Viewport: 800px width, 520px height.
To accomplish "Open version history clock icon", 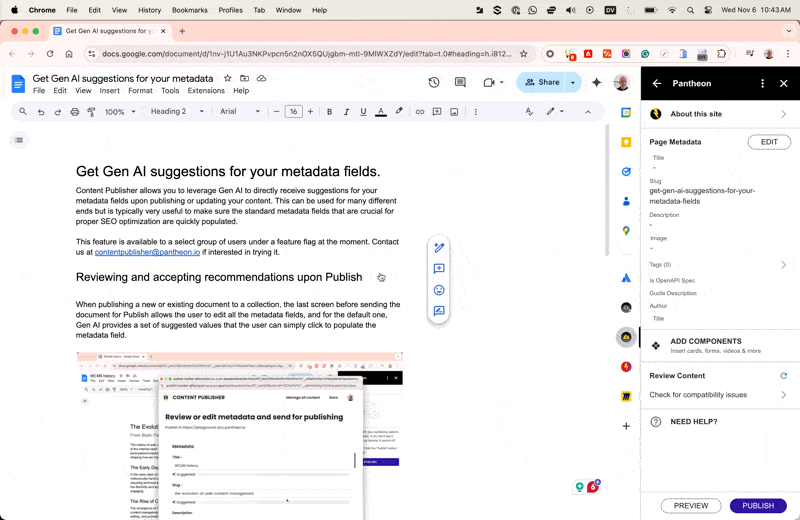I will 434,83.
